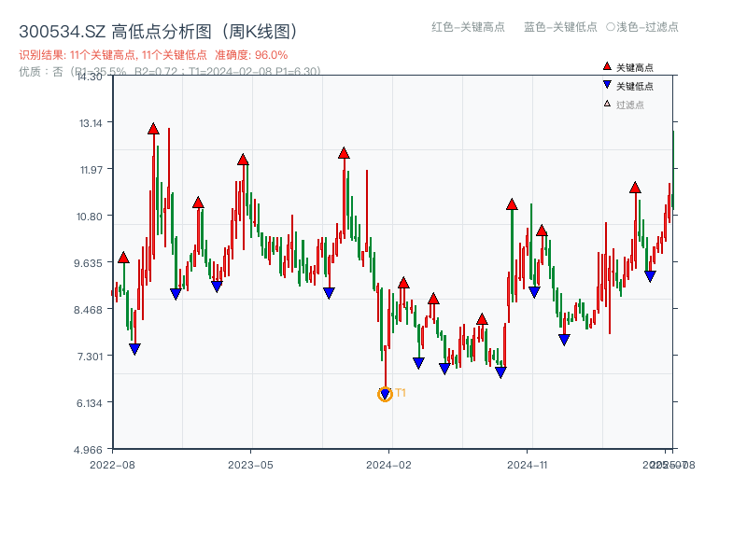Select the tallest red peak marker near 13.14
747x560 pixels.
click(154, 127)
